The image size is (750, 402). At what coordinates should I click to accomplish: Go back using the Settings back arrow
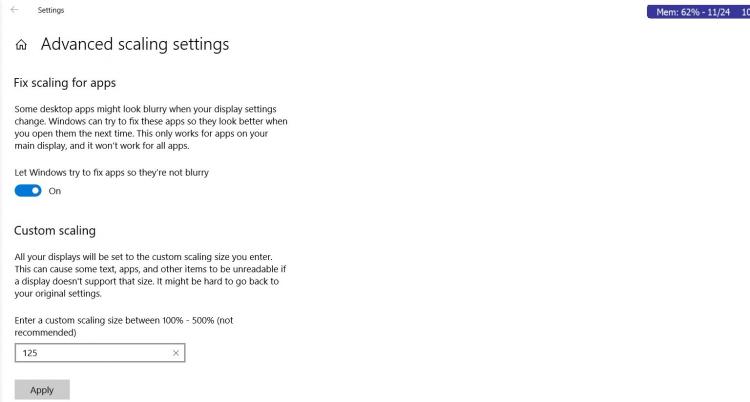14,10
